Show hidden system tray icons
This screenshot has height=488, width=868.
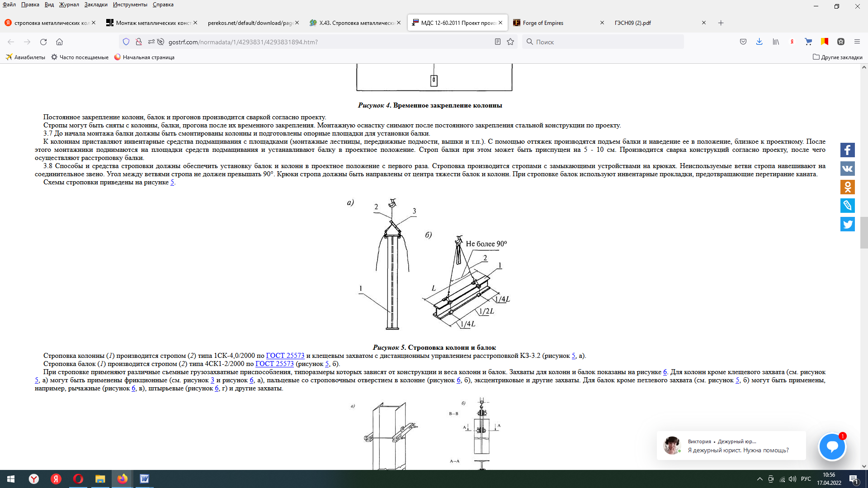tap(759, 479)
